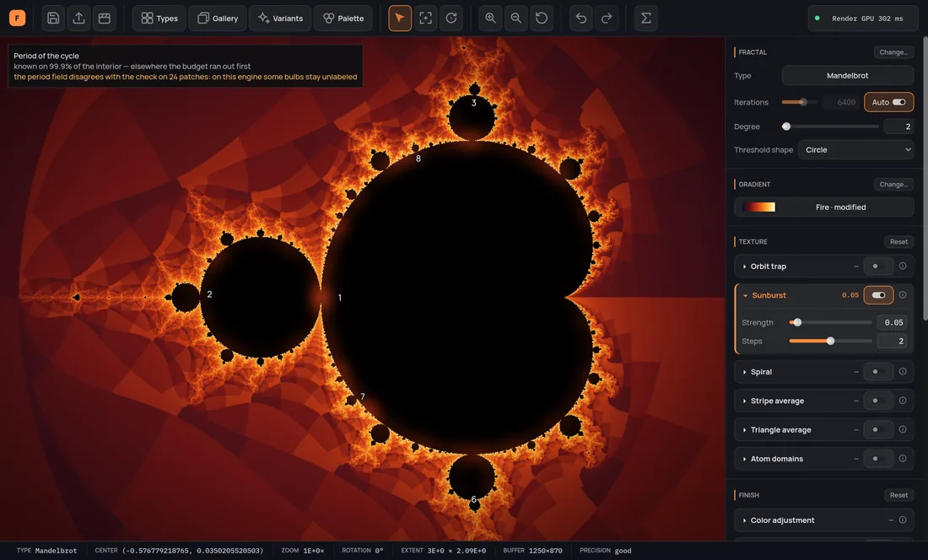Click the CENTER coordinates in status bar
The image size is (928, 560).
(180, 551)
